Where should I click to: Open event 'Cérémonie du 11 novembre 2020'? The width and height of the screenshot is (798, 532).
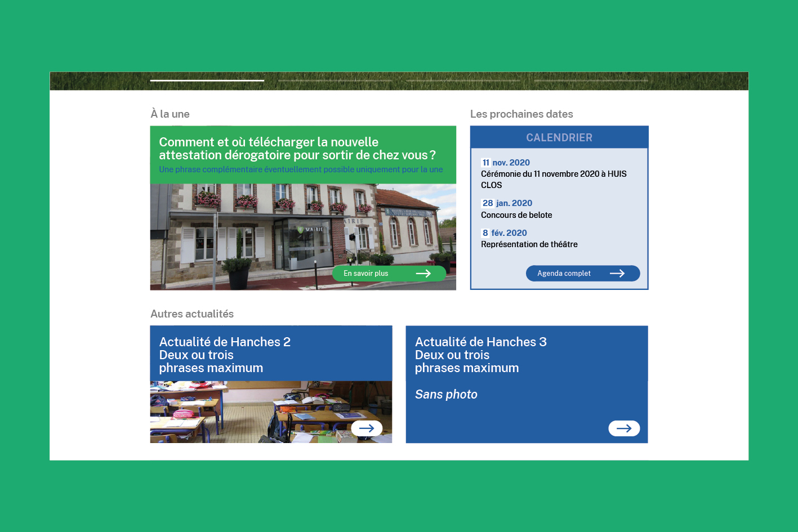point(554,180)
